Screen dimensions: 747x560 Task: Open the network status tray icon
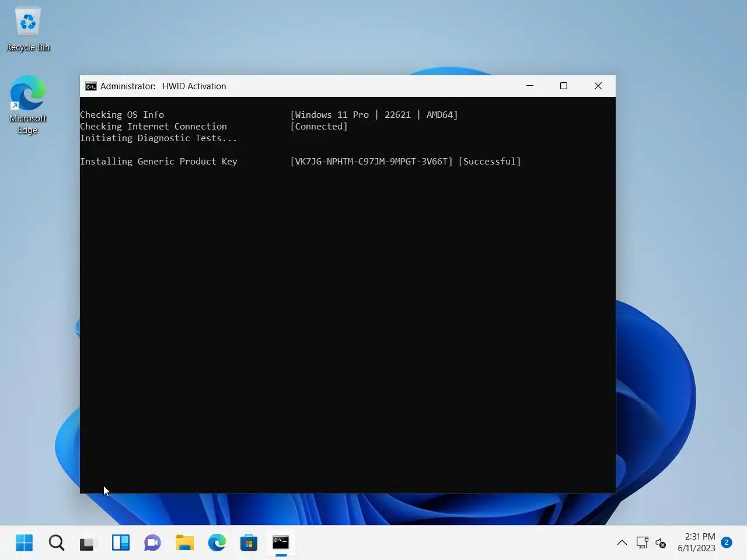point(643,543)
